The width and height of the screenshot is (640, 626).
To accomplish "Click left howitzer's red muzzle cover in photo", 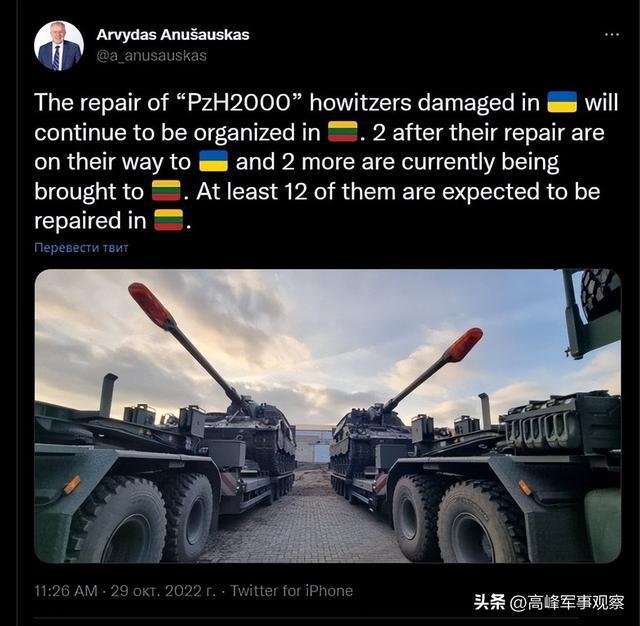I will coord(152,306).
